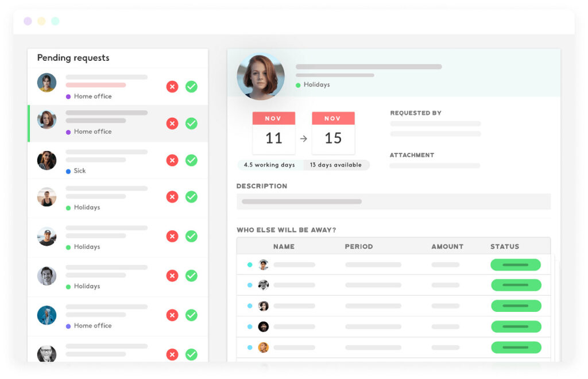Open the NOV 15 end date card

point(334,132)
